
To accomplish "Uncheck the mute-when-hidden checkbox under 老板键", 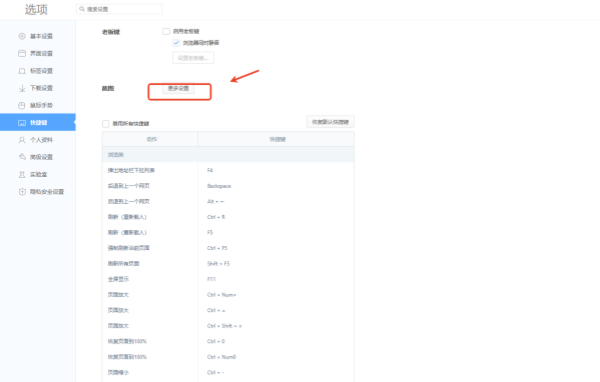I will [x=176, y=43].
